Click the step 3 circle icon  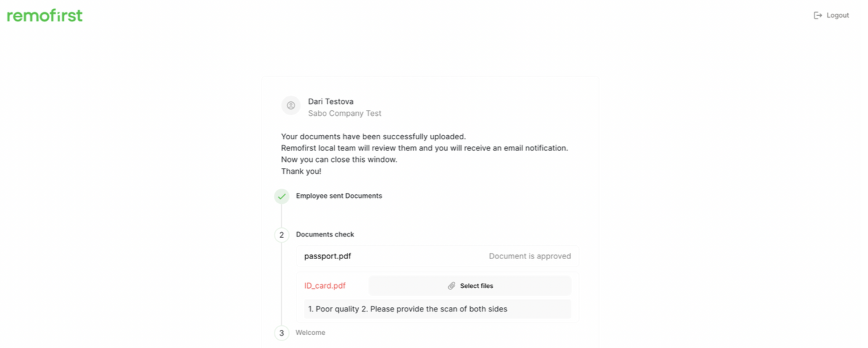(282, 333)
